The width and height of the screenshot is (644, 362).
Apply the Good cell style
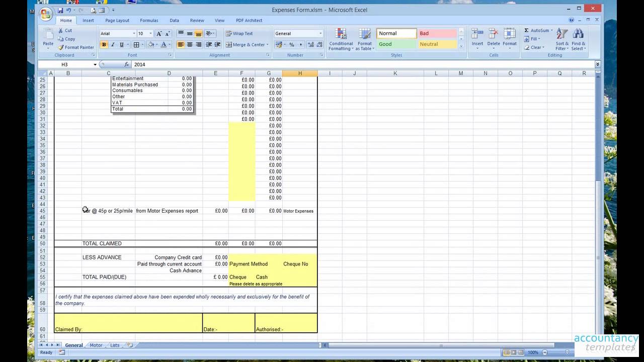pyautogui.click(x=396, y=44)
